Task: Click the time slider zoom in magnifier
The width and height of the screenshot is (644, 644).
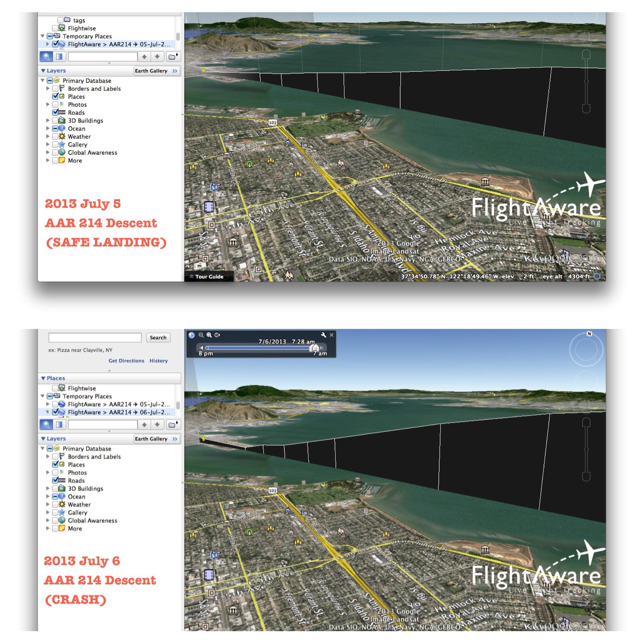Action: tap(209, 335)
